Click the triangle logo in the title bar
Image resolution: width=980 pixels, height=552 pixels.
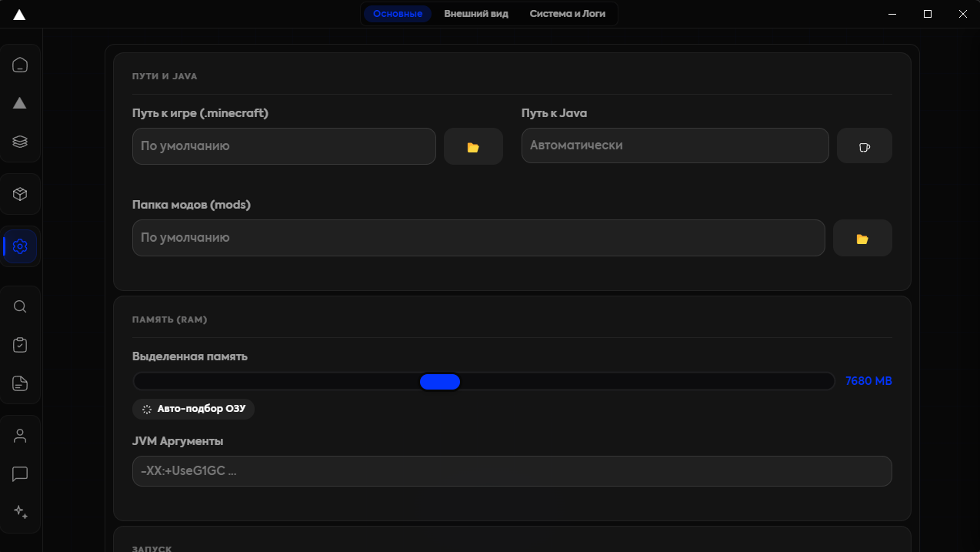point(19,15)
